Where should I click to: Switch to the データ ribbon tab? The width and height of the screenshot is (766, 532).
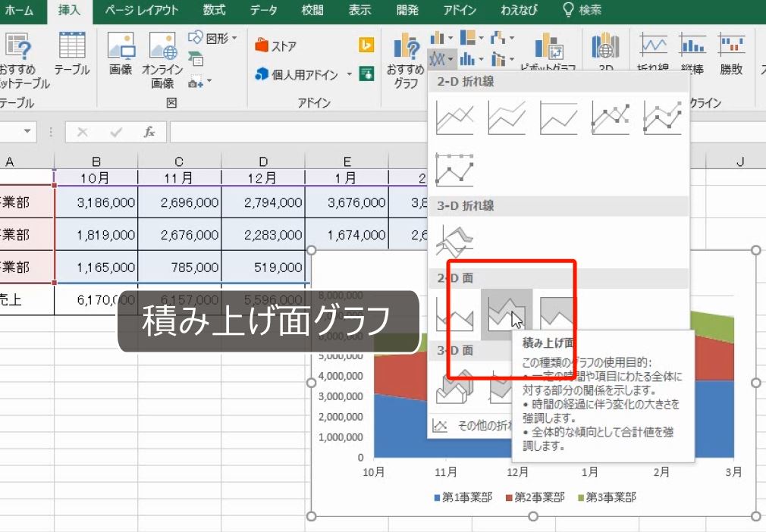tap(263, 11)
